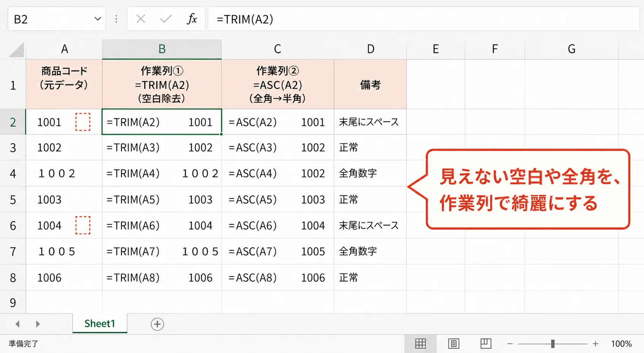
Task: Switch to Page Break Preview icon
Action: pyautogui.click(x=486, y=344)
